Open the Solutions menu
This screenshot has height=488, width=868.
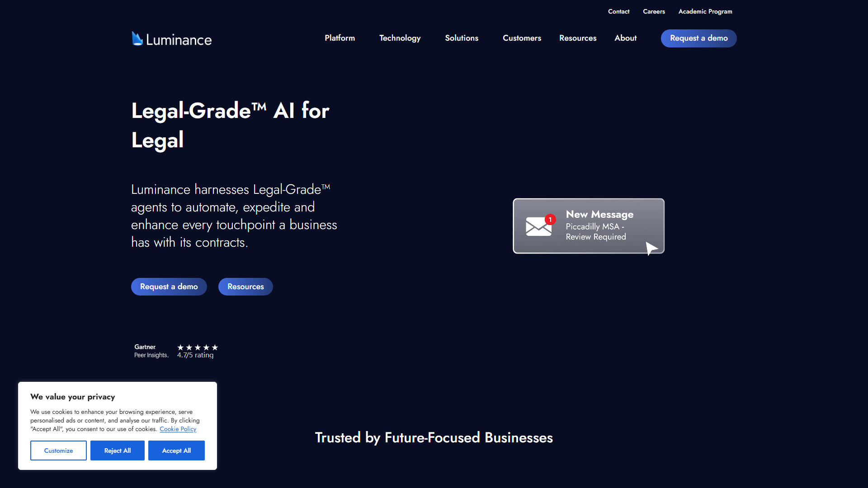click(x=462, y=38)
